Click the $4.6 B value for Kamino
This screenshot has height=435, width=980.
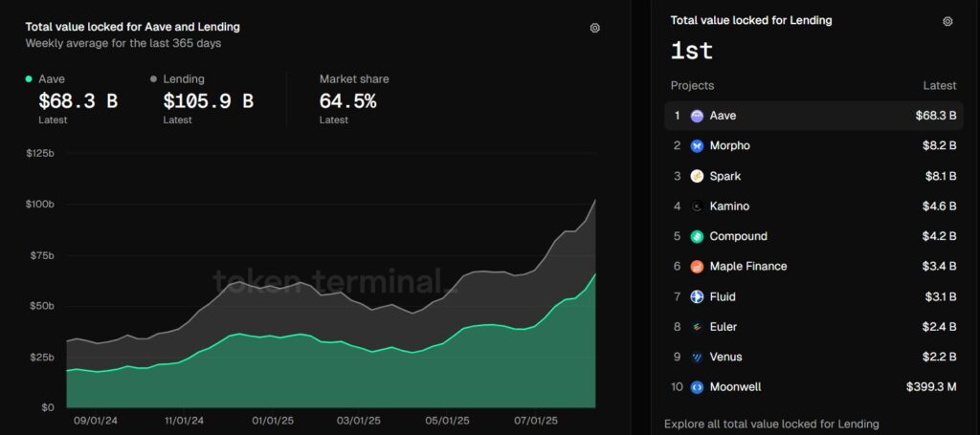pyautogui.click(x=941, y=206)
